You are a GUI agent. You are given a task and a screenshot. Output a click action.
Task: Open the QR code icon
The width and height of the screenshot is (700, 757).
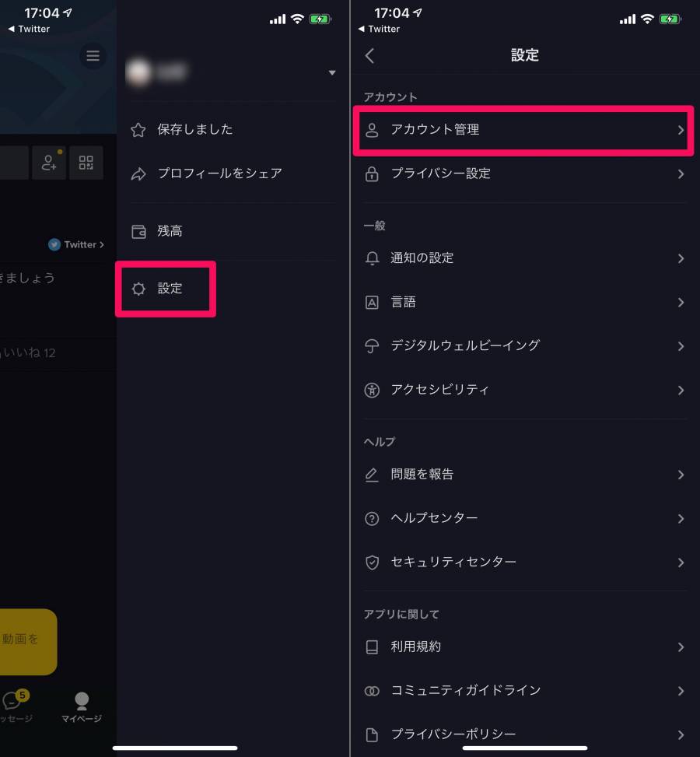click(x=86, y=163)
